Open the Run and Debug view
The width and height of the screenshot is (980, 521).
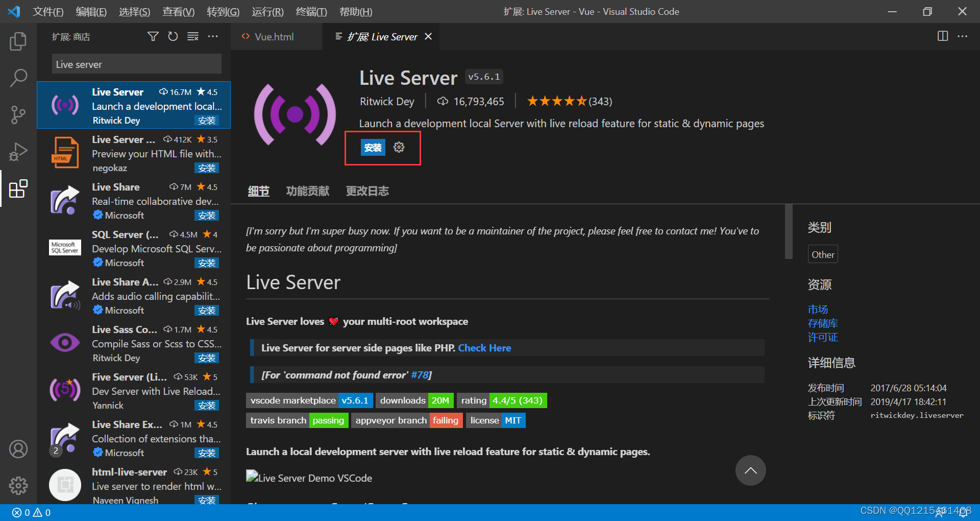tap(18, 152)
